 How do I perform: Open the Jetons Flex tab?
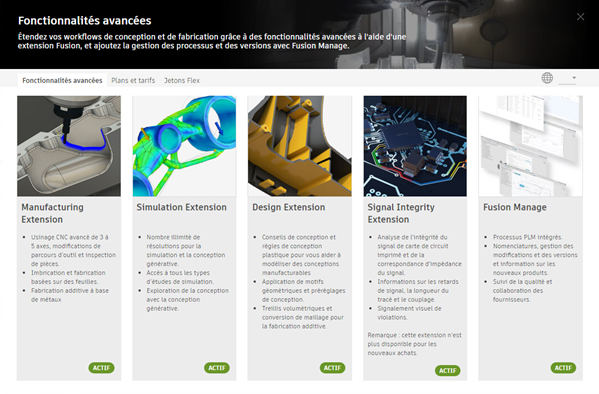tap(182, 80)
